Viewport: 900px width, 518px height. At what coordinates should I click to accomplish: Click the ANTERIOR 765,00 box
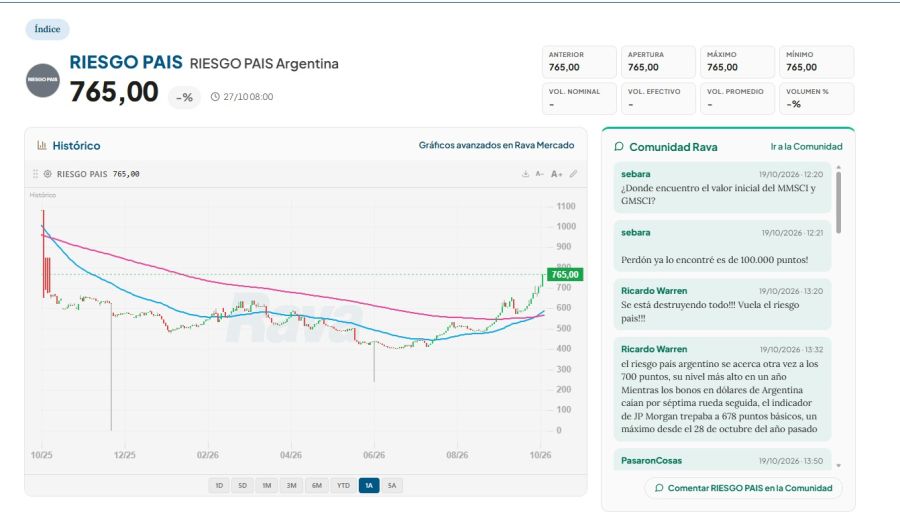click(x=579, y=61)
